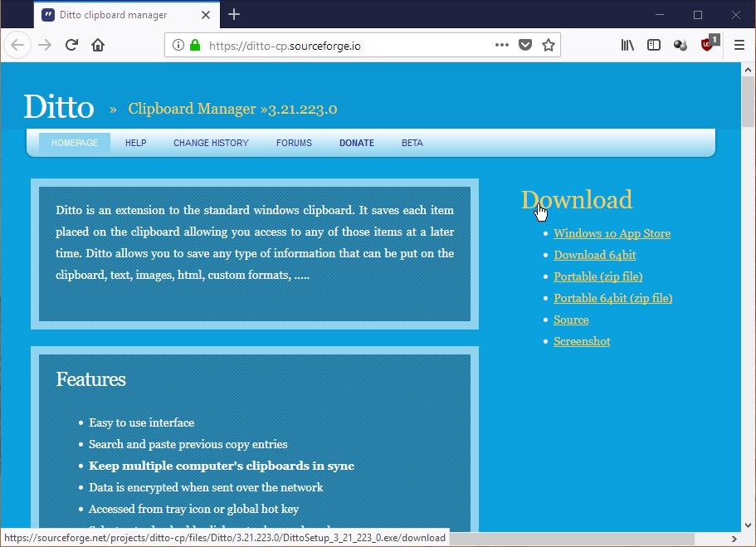
Task: Click the horizontal scroll right arrow
Action: (x=734, y=539)
